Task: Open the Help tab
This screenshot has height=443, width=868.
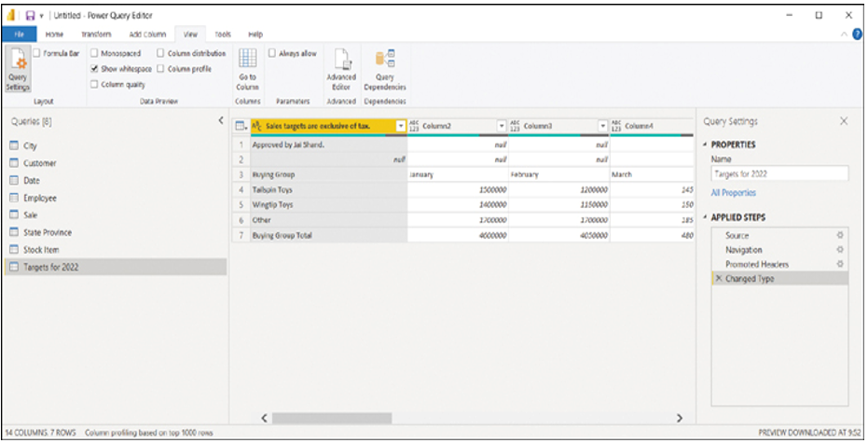Action: coord(255,35)
